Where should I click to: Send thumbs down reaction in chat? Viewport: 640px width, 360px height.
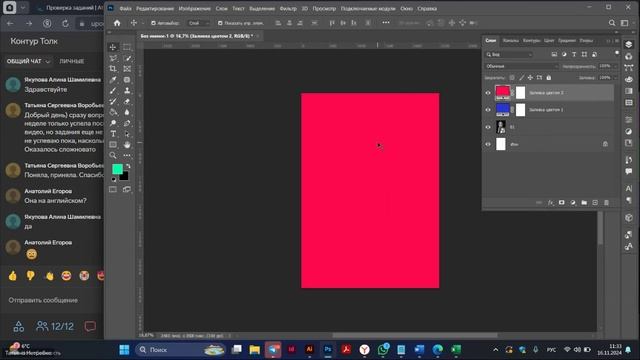pos(31,276)
